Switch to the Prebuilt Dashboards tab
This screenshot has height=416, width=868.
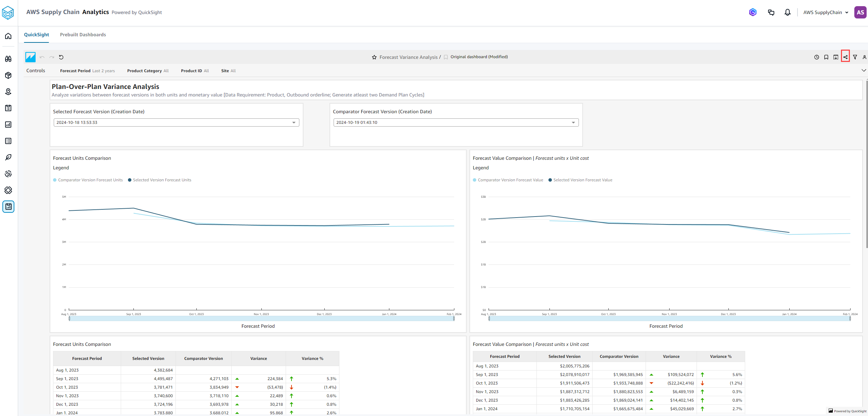point(83,35)
